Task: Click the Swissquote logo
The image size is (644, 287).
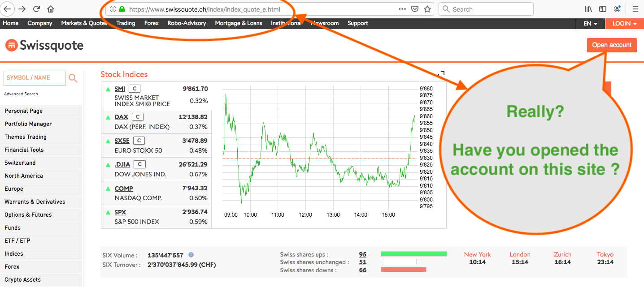Action: [x=44, y=45]
